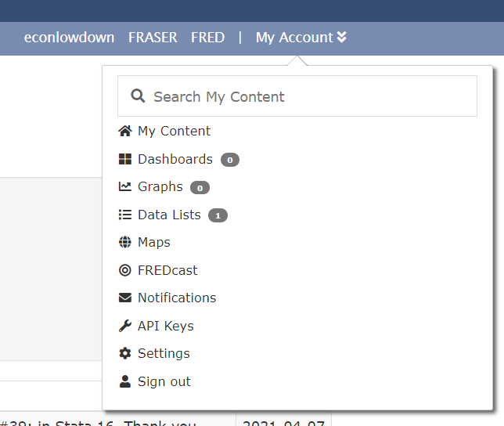The image size is (504, 426).
Task: Open Dashboards from account menu
Action: pos(175,159)
